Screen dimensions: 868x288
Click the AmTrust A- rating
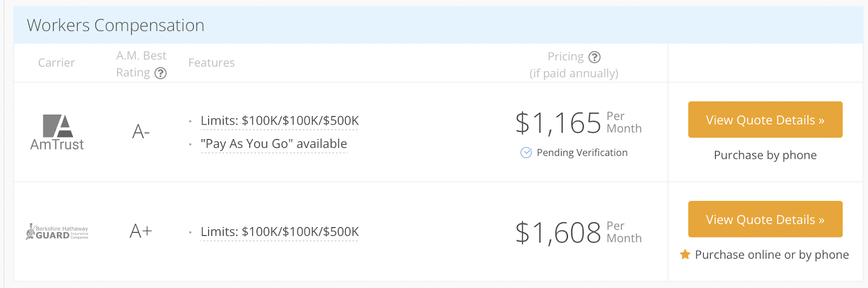[141, 132]
